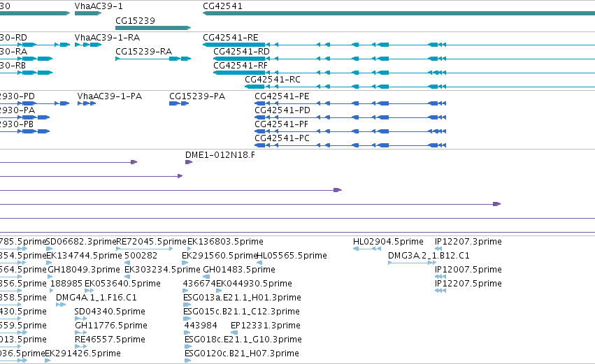This screenshot has height=364, width=595.
Task: Click the ESG0120c.B21_H07.3prime label
Action: 242,354
